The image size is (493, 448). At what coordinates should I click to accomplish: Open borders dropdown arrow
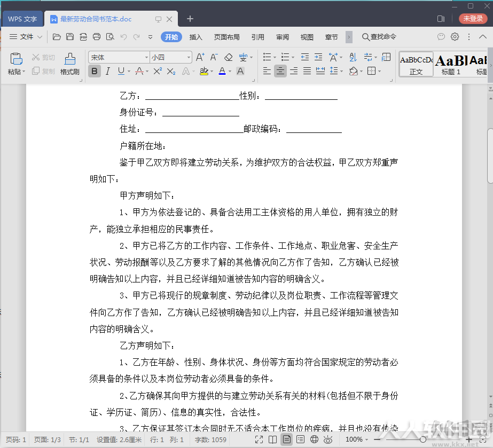(x=379, y=72)
